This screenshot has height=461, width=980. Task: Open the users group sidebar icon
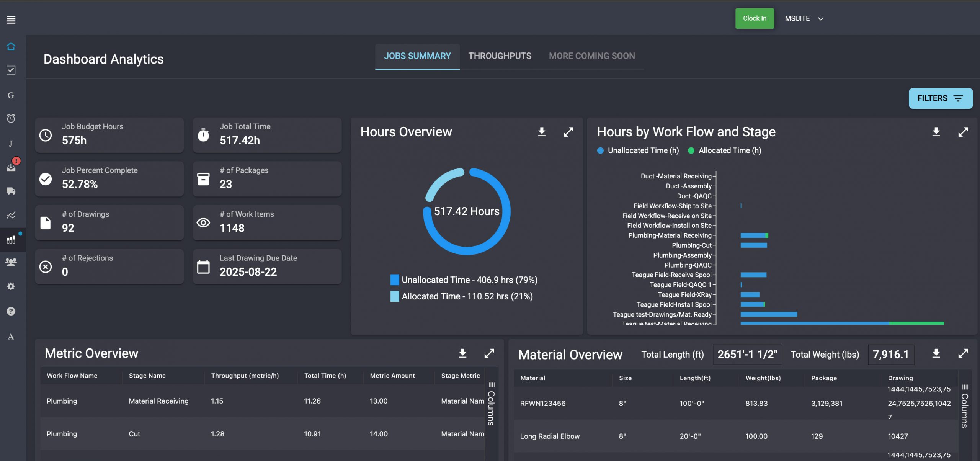pos(11,262)
